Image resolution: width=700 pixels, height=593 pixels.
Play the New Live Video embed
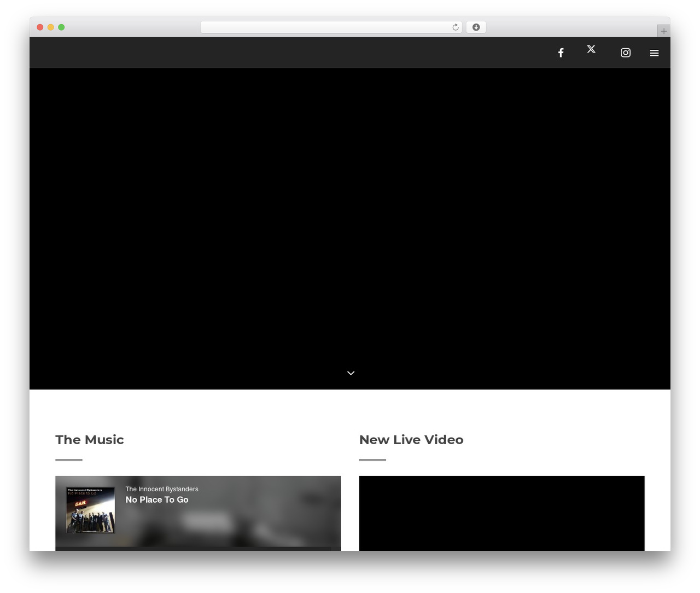point(501,513)
